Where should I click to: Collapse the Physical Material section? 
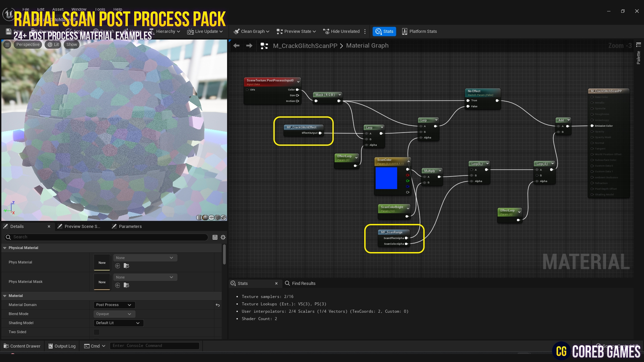(x=5, y=248)
